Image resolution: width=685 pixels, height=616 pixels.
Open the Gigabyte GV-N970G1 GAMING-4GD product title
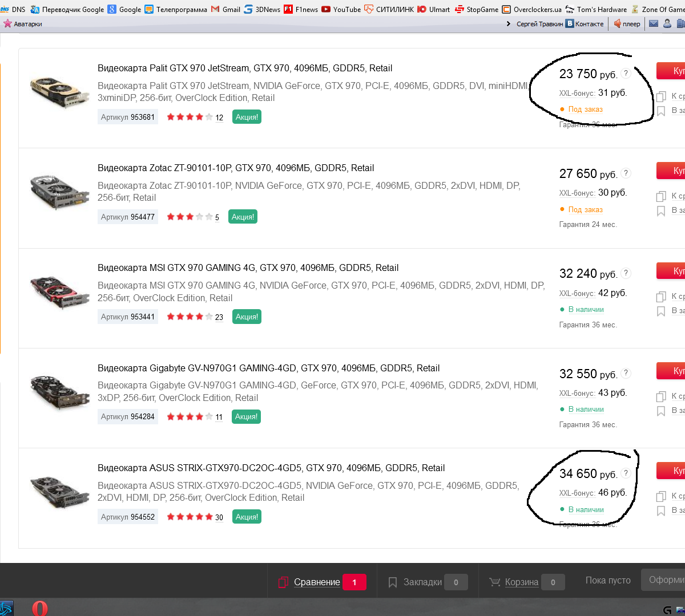pos(269,368)
